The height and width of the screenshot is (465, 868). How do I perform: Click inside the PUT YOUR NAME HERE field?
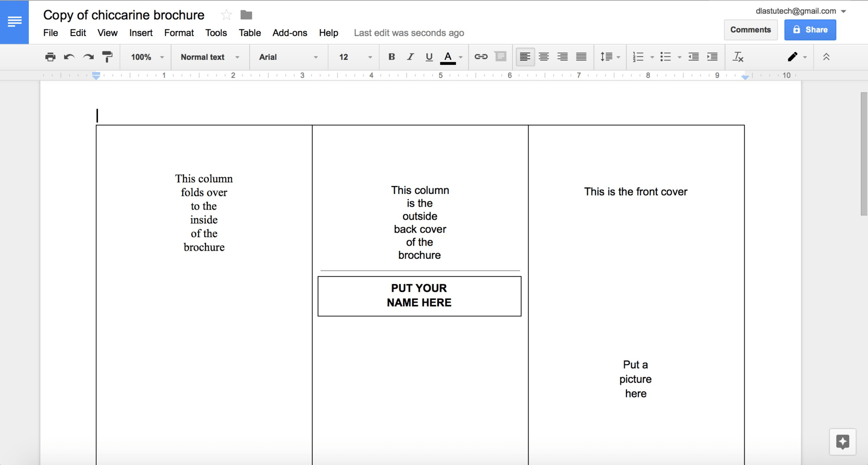[x=418, y=295]
